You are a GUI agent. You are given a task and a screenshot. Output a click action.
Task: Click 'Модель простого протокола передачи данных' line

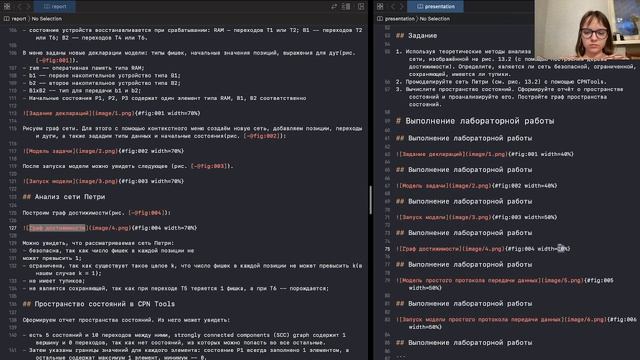coord(504,284)
